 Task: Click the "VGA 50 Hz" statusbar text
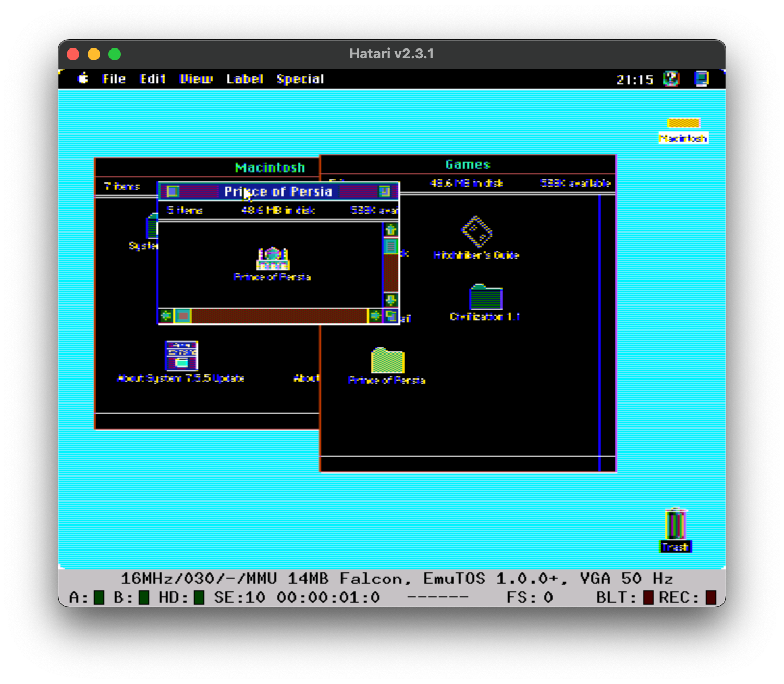pyautogui.click(x=627, y=579)
